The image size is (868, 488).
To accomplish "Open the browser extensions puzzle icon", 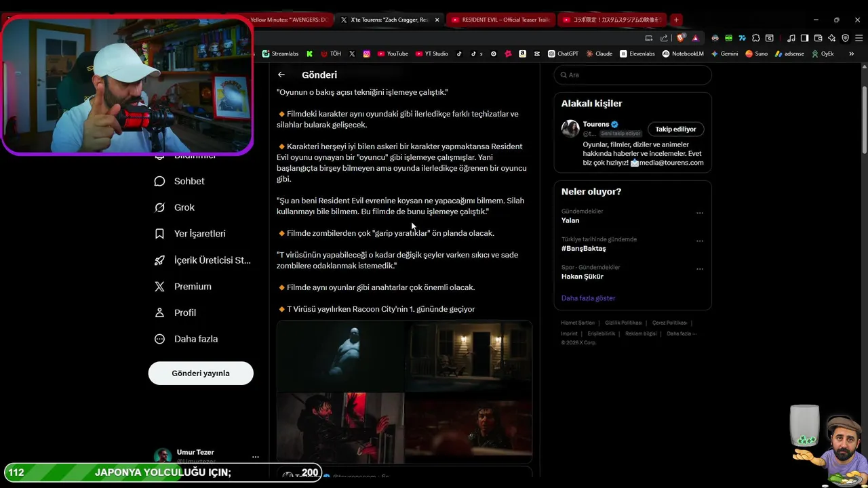I will [756, 38].
